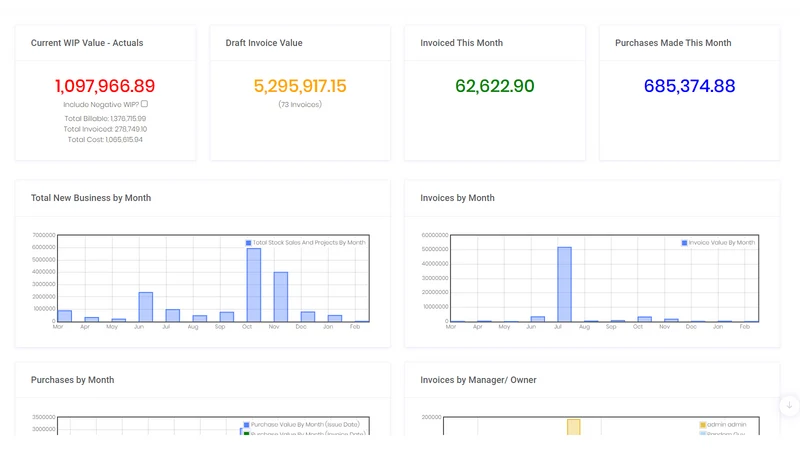Toggle Invoice Value By Month legend swatch

point(684,243)
